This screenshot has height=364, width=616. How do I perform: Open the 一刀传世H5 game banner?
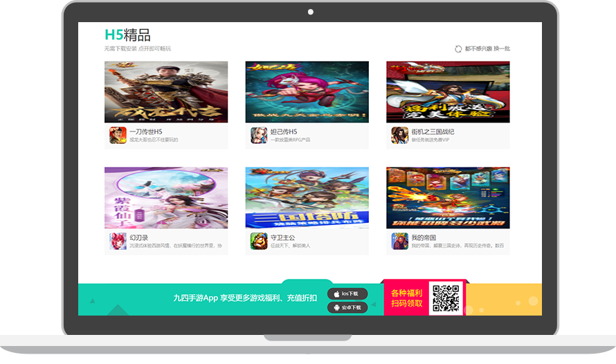pyautogui.click(x=166, y=92)
